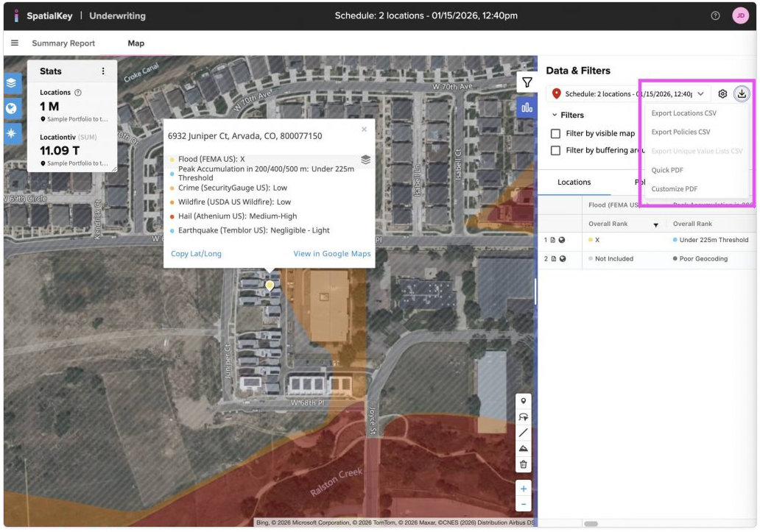Click the download export icon

[x=742, y=93]
